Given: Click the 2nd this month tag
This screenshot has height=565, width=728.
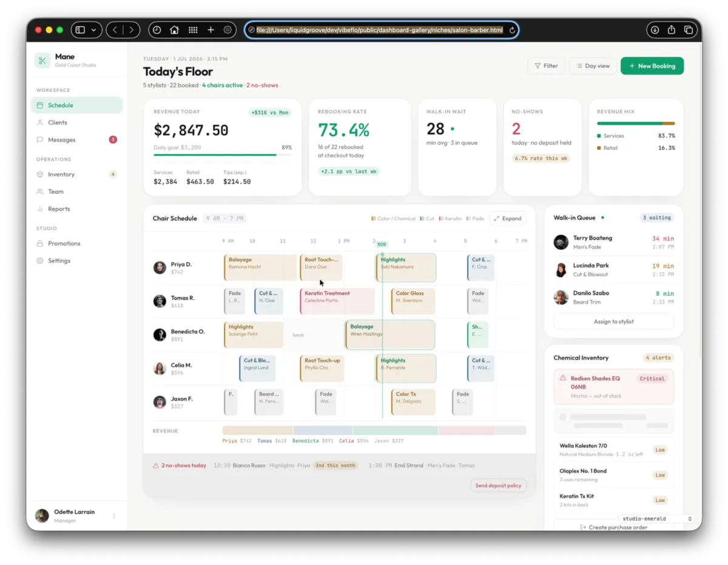Looking at the screenshot, I should (335, 466).
